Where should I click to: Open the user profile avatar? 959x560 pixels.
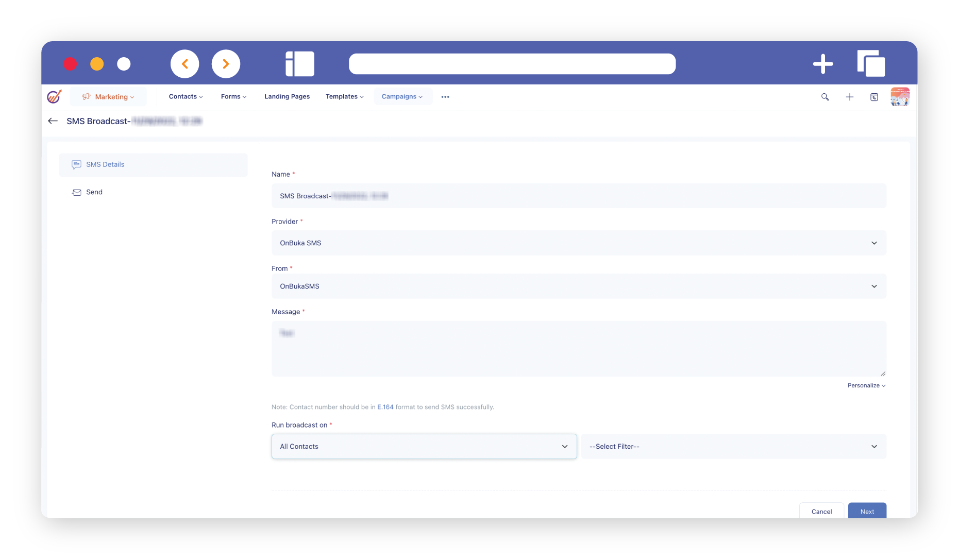click(x=900, y=97)
